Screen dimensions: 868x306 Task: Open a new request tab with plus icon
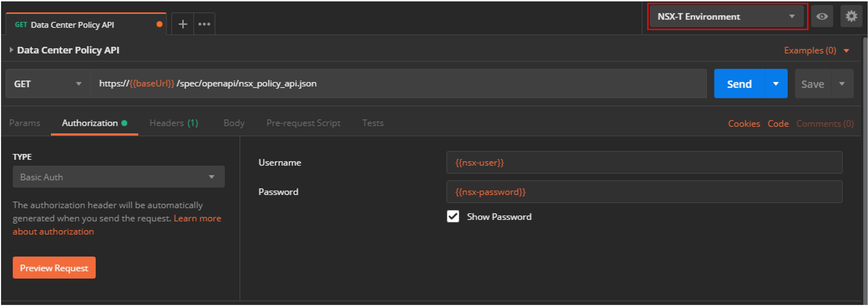[182, 24]
